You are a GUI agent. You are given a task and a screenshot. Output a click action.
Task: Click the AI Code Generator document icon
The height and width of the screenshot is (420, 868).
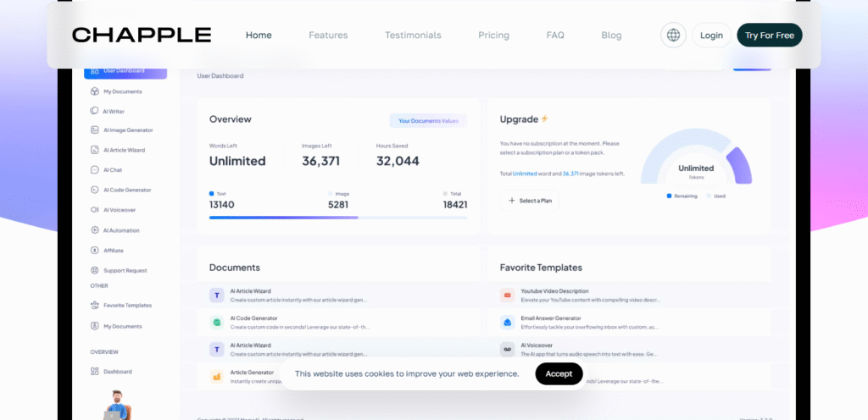tap(216, 322)
